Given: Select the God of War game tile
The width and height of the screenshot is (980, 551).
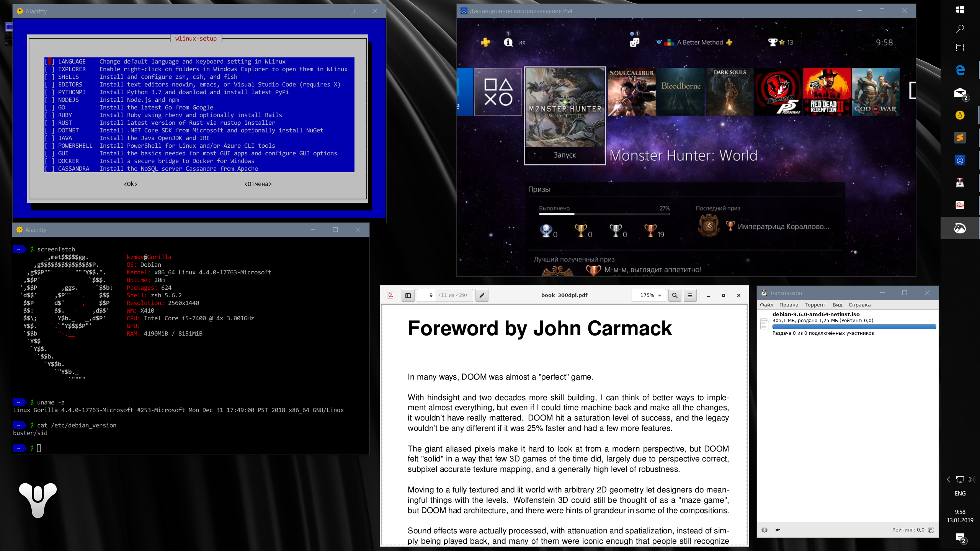Looking at the screenshot, I should (876, 92).
